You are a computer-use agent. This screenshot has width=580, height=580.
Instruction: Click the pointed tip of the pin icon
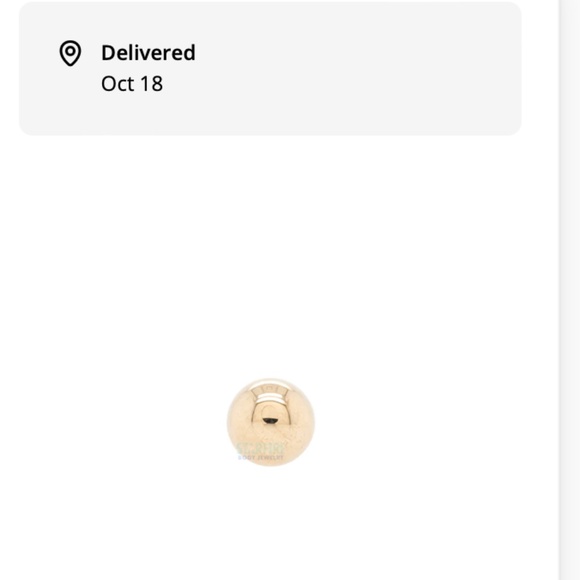point(70,64)
